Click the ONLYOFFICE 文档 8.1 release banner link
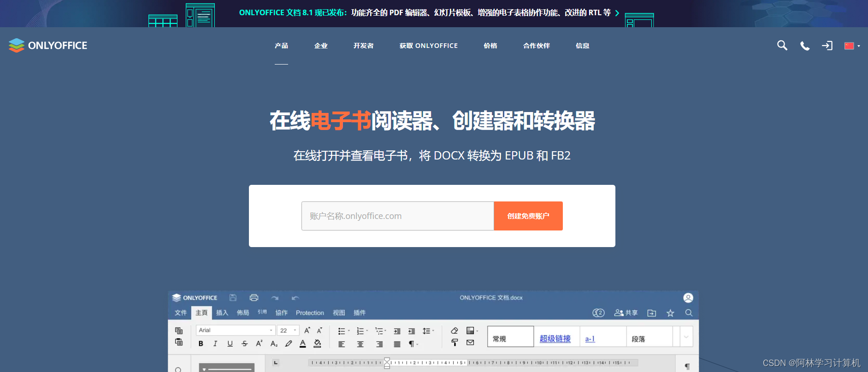Viewport: 868px width, 372px height. click(425, 13)
